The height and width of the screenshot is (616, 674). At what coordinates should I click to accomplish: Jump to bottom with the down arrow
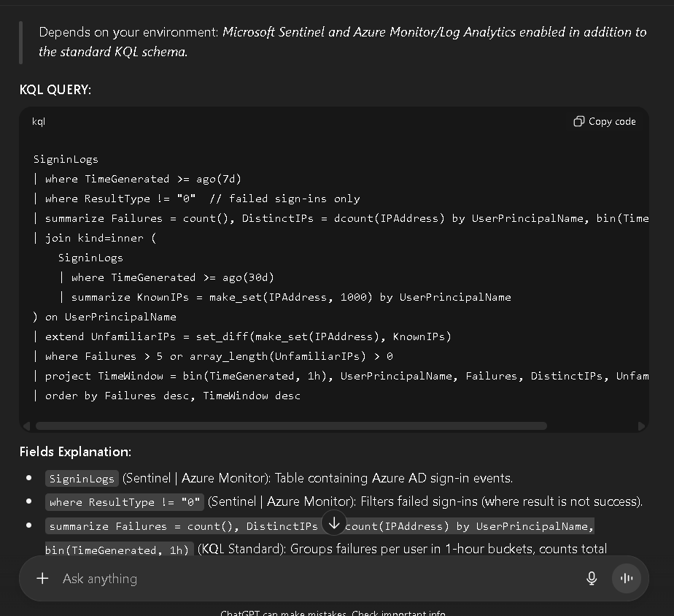334,523
